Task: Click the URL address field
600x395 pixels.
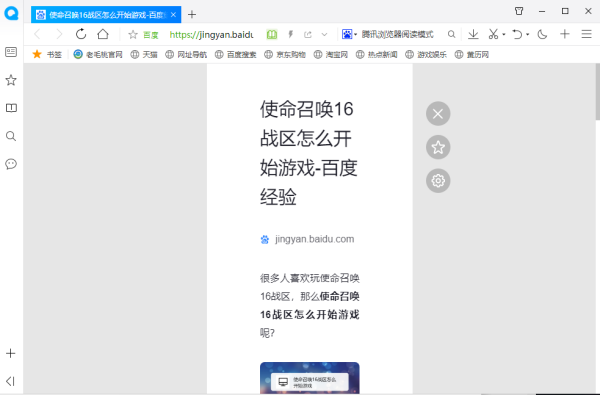Action: coord(211,35)
